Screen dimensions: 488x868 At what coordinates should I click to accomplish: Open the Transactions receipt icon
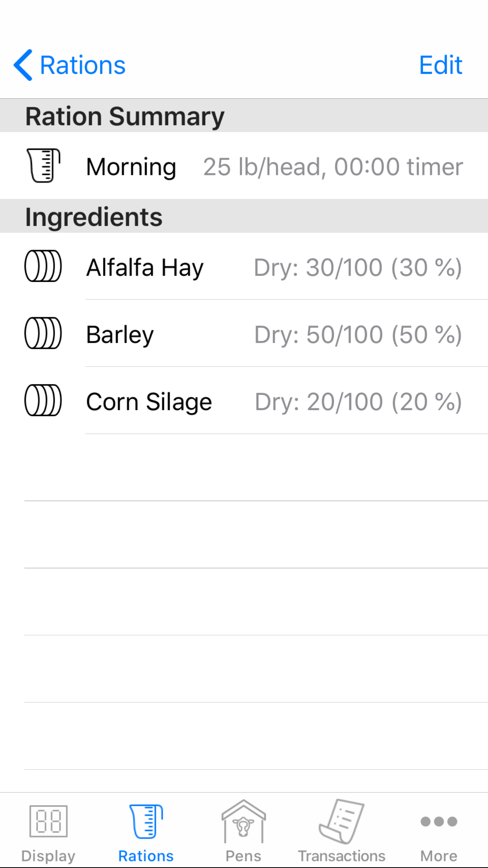coord(341,822)
